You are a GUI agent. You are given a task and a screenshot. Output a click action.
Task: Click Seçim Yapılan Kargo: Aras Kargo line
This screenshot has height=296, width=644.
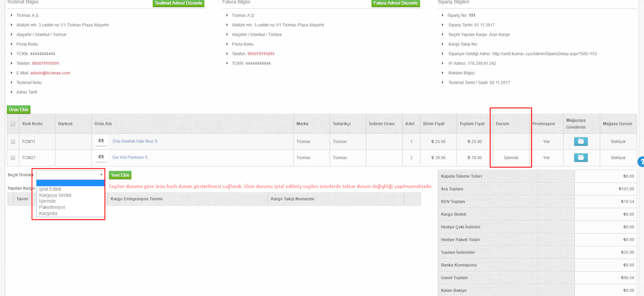(479, 35)
